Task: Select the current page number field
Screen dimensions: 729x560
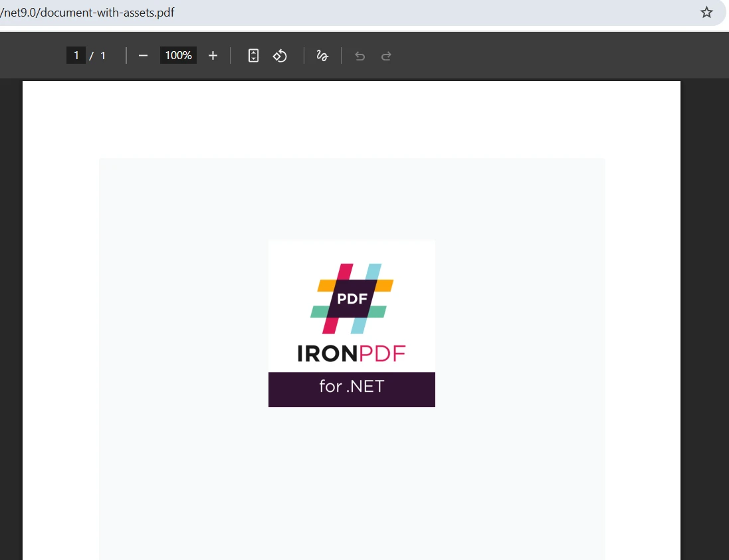Action: point(76,55)
